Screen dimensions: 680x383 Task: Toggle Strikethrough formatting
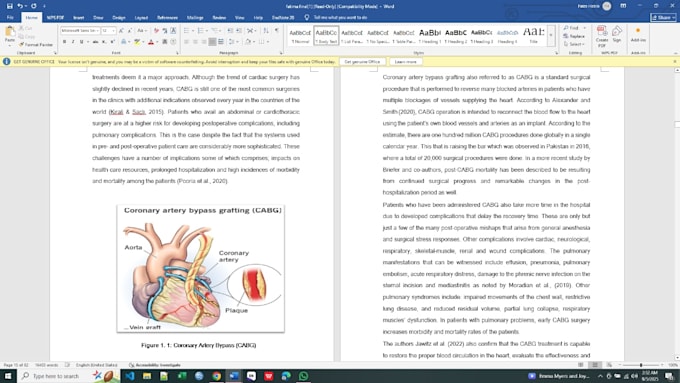click(x=95, y=42)
